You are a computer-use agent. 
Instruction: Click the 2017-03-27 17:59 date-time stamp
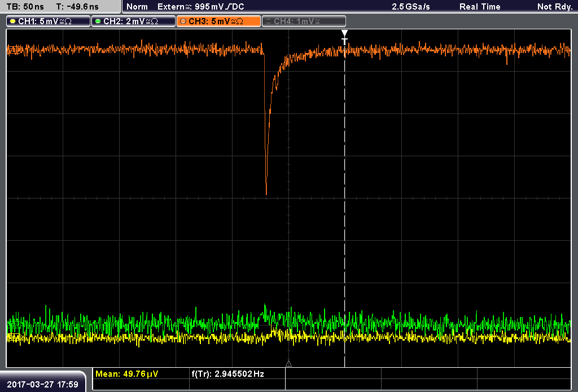tap(43, 385)
